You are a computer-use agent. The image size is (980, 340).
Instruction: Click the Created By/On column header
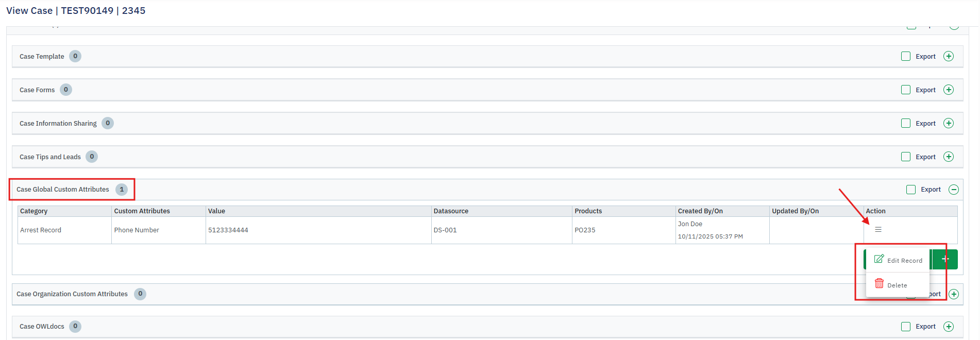coord(700,211)
